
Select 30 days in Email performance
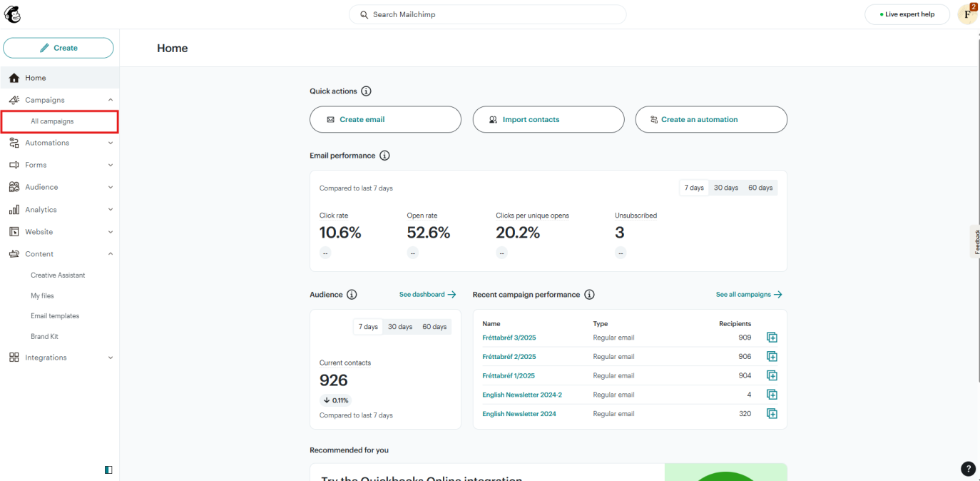[726, 188]
